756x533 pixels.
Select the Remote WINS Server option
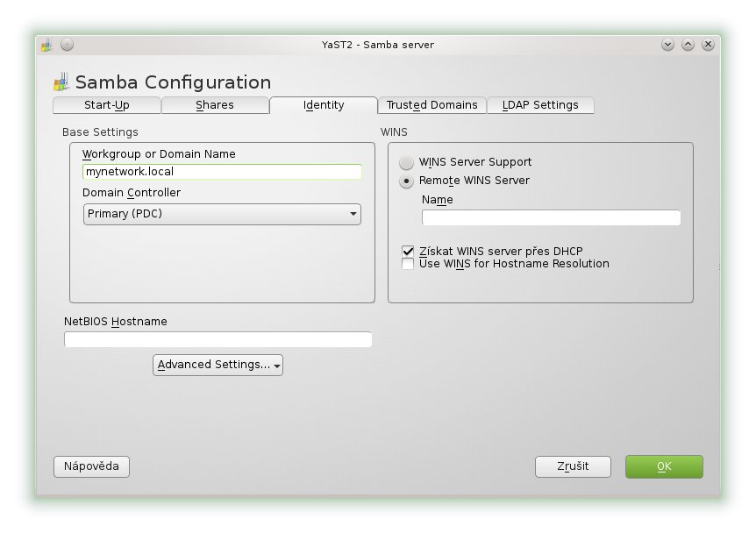click(x=406, y=181)
